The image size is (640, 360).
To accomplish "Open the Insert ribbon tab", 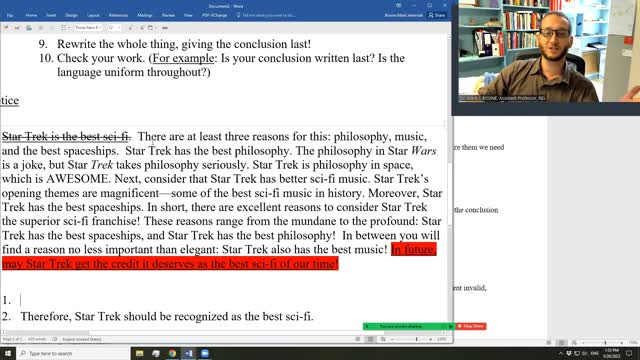I will (51, 15).
